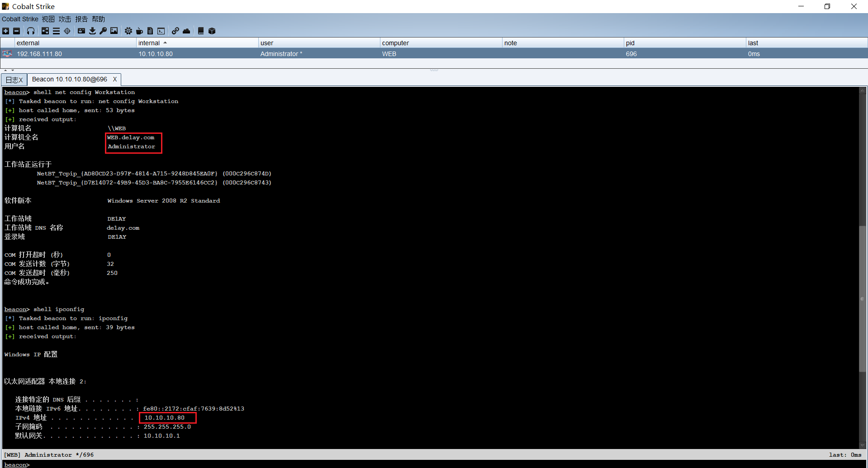Click default gateway 10.10.10.1 value
868x468 pixels.
(x=161, y=436)
